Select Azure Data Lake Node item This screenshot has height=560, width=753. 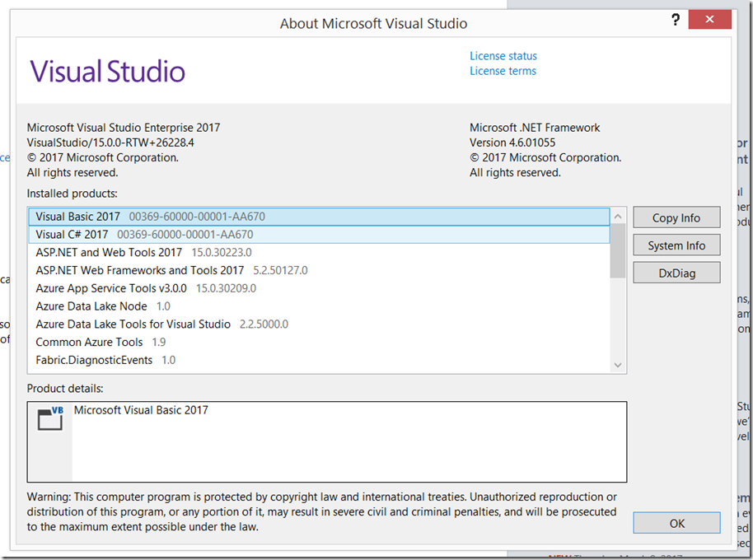(x=91, y=306)
